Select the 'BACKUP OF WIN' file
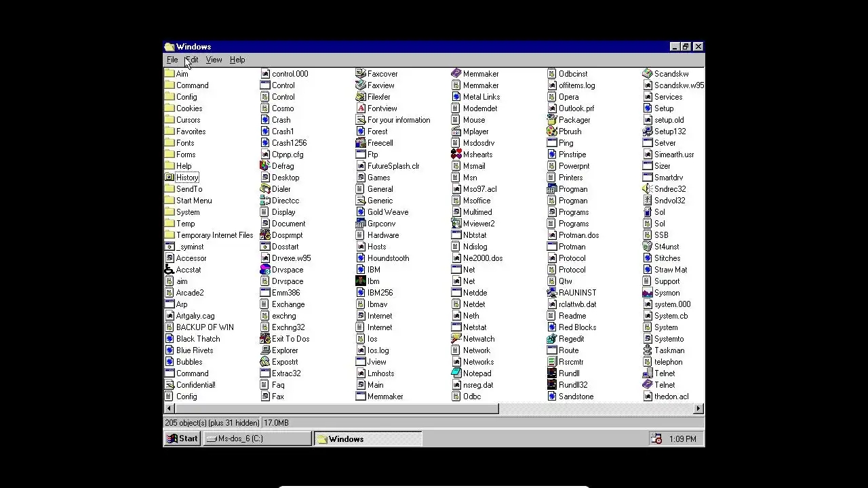868x488 pixels. [199, 327]
